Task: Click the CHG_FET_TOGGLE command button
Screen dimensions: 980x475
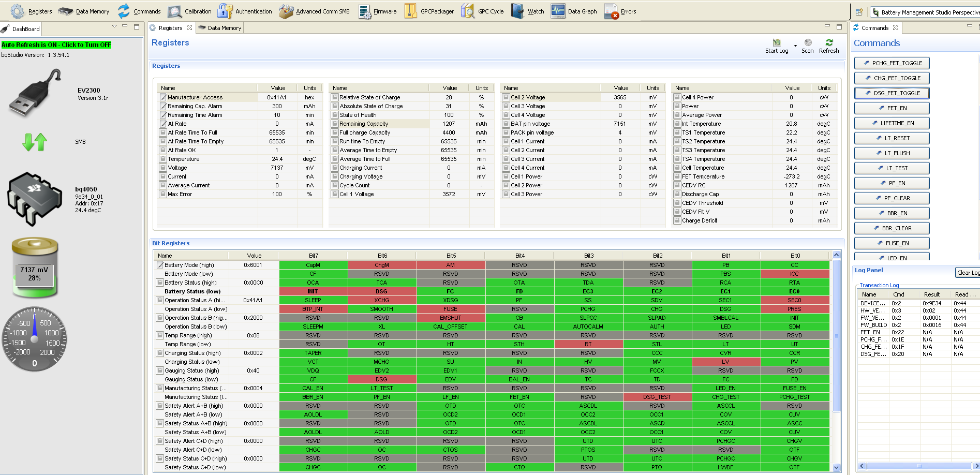Action: click(x=892, y=78)
